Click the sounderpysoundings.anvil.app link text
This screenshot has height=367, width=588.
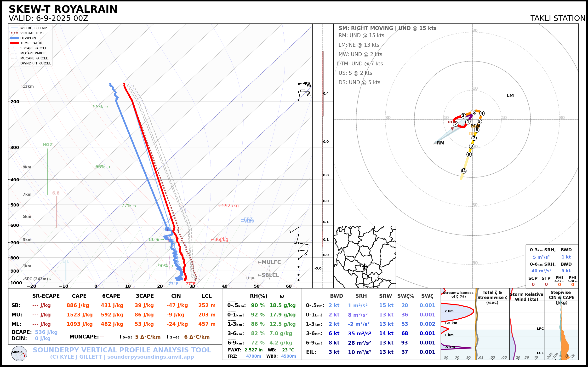point(150,357)
